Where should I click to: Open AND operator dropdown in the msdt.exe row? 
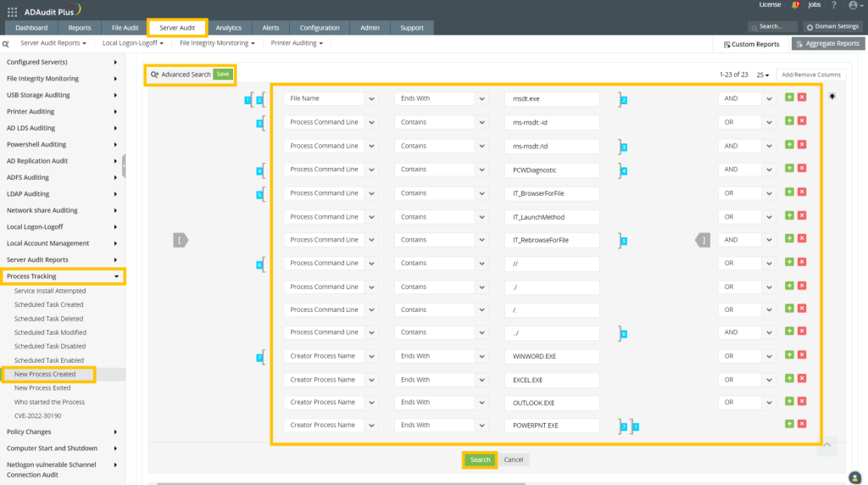point(768,99)
